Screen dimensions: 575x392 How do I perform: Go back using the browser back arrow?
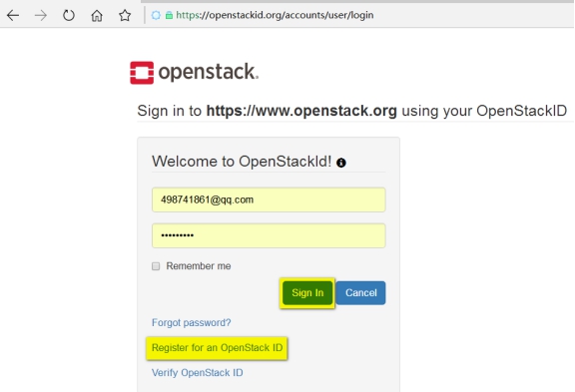pyautogui.click(x=13, y=15)
